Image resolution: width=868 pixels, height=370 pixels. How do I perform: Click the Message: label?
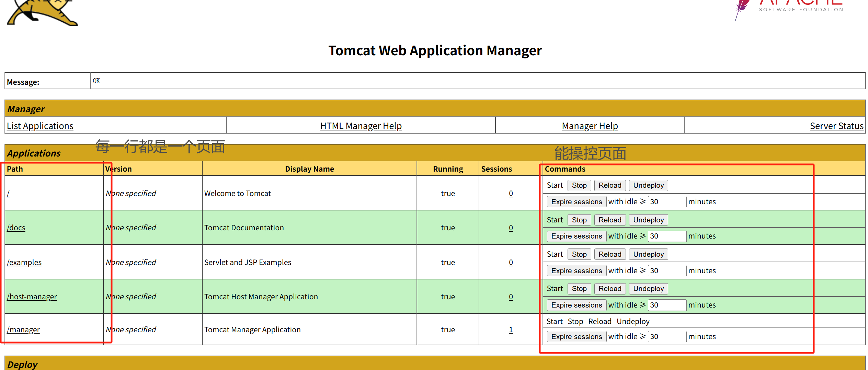[x=23, y=82]
